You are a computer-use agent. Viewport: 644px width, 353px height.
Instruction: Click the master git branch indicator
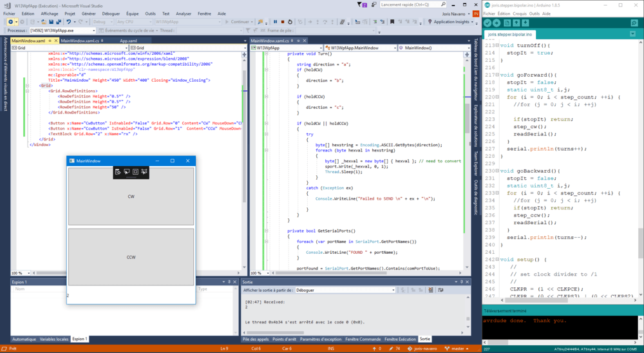tap(457, 348)
